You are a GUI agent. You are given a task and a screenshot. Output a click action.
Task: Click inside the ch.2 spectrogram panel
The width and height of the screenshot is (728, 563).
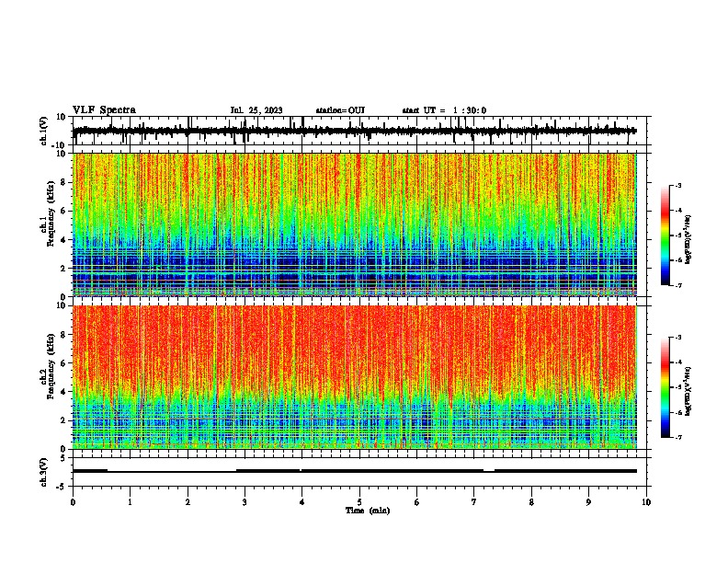[x=354, y=377]
